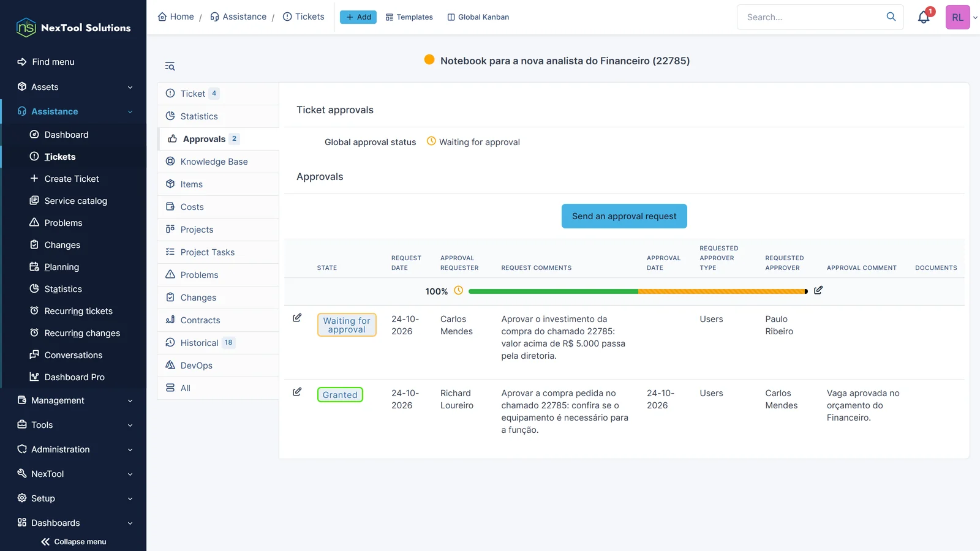This screenshot has height=551, width=980.
Task: Open Global Kanban view
Action: point(478,17)
